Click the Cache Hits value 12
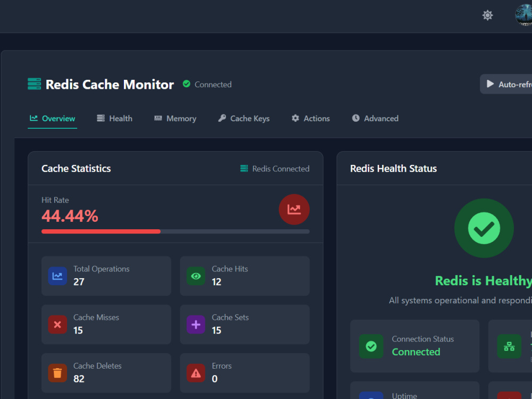 pyautogui.click(x=217, y=281)
